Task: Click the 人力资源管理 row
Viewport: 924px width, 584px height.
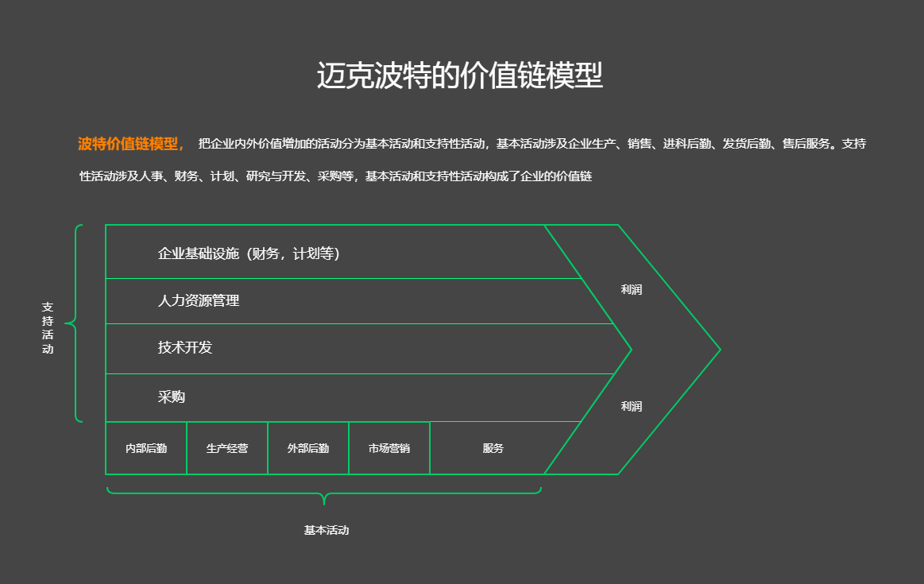Action: pos(199,301)
